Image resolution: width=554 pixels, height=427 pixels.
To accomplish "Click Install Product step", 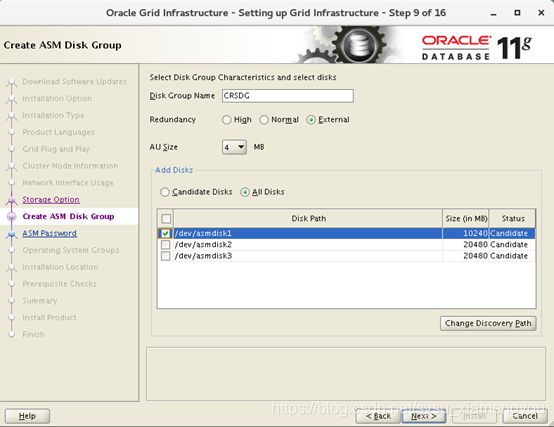I will pyautogui.click(x=49, y=318).
